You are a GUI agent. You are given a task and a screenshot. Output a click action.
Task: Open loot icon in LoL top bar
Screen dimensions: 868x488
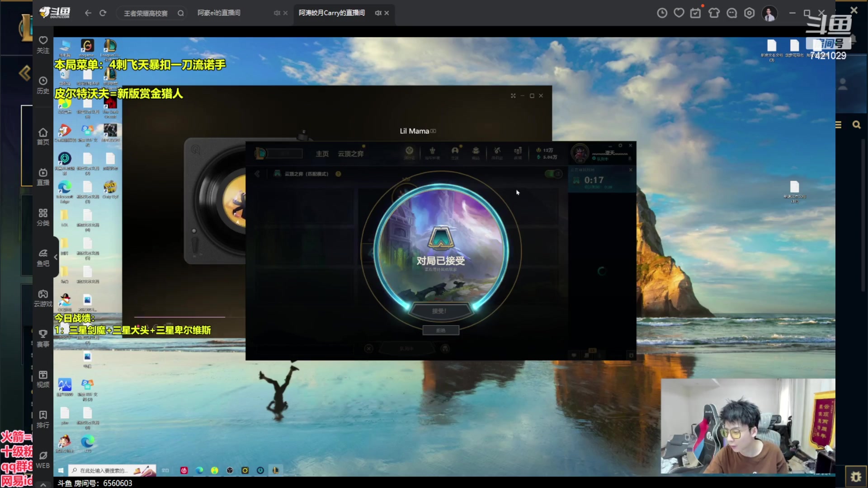(x=497, y=153)
